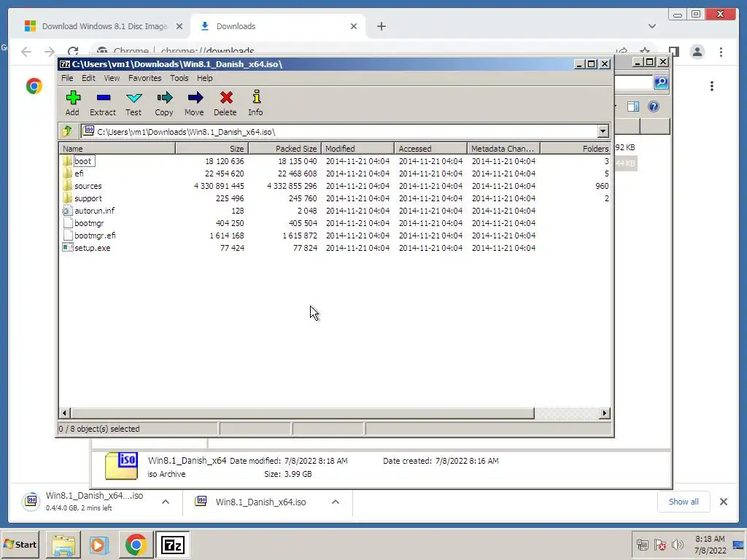Select the boot folder icon
Screen dimensions: 747x560
pyautogui.click(x=67, y=160)
